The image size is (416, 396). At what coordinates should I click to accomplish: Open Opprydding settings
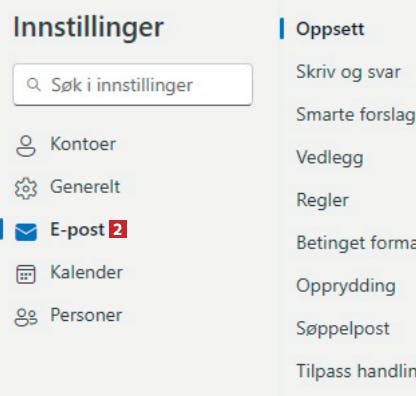click(x=346, y=286)
